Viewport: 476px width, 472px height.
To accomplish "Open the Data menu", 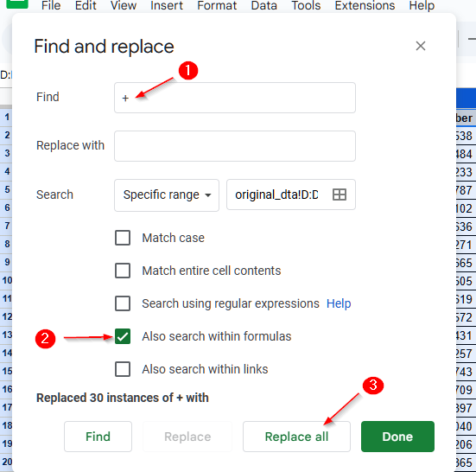I will [263, 5].
